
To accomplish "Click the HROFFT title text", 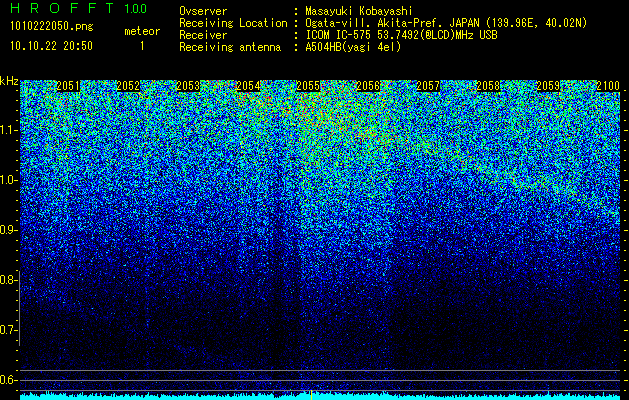I will 62,8.
